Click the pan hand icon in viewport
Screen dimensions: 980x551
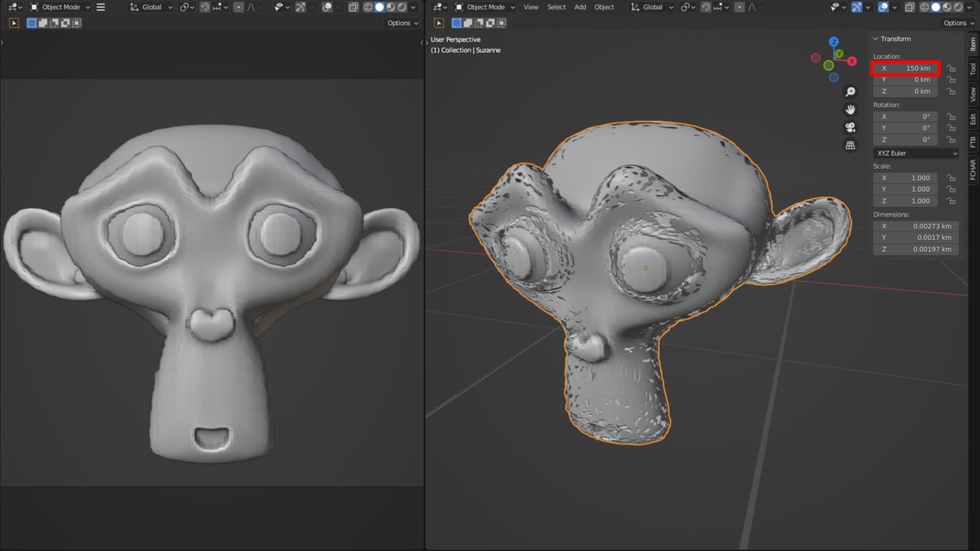click(x=850, y=110)
